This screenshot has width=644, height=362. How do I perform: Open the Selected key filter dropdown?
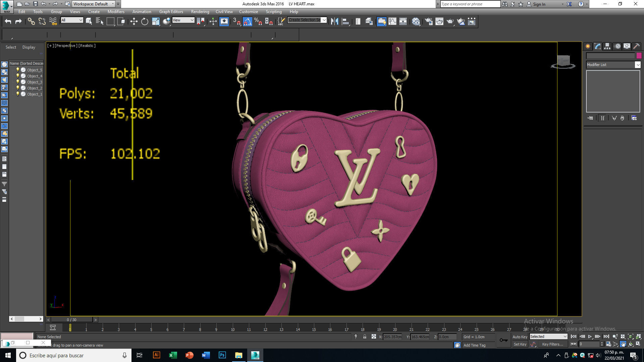548,337
